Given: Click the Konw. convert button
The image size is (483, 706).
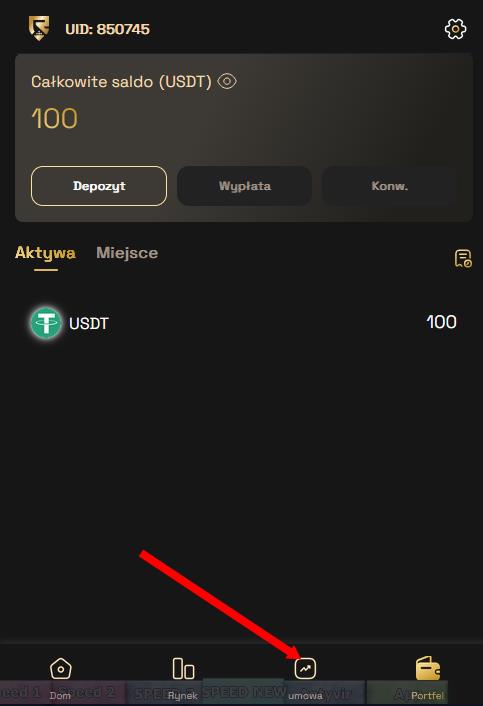Looking at the screenshot, I should pyautogui.click(x=390, y=186).
